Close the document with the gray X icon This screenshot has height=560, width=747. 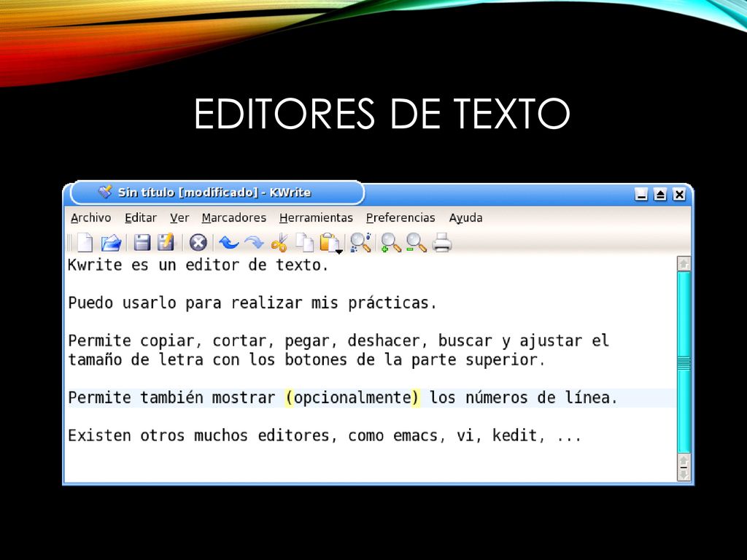pyautogui.click(x=198, y=242)
